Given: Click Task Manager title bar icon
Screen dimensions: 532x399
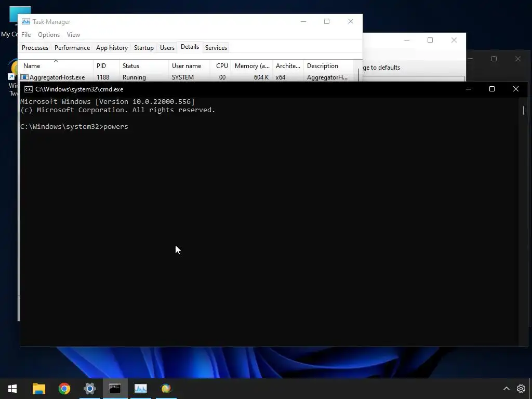Looking at the screenshot, I should [26, 21].
